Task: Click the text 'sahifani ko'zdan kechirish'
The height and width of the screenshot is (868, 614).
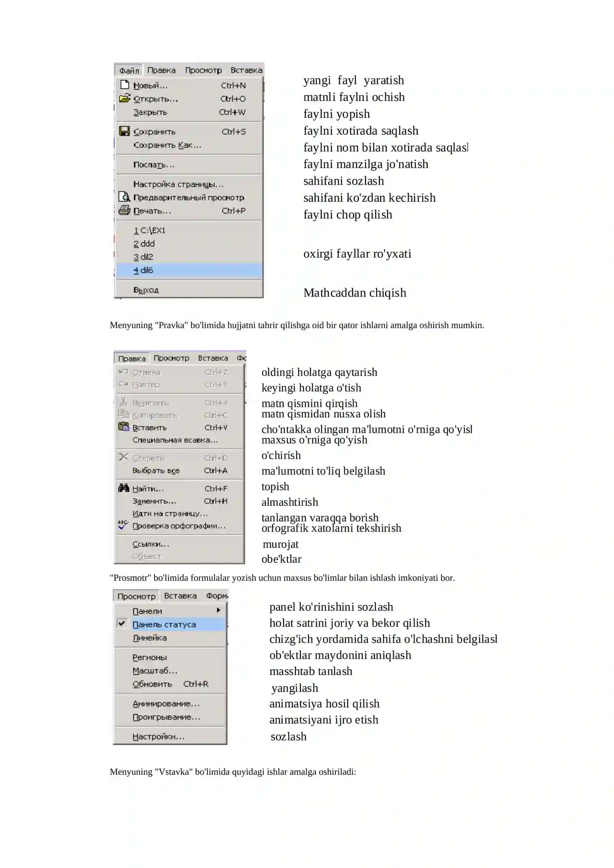Action: (x=369, y=198)
